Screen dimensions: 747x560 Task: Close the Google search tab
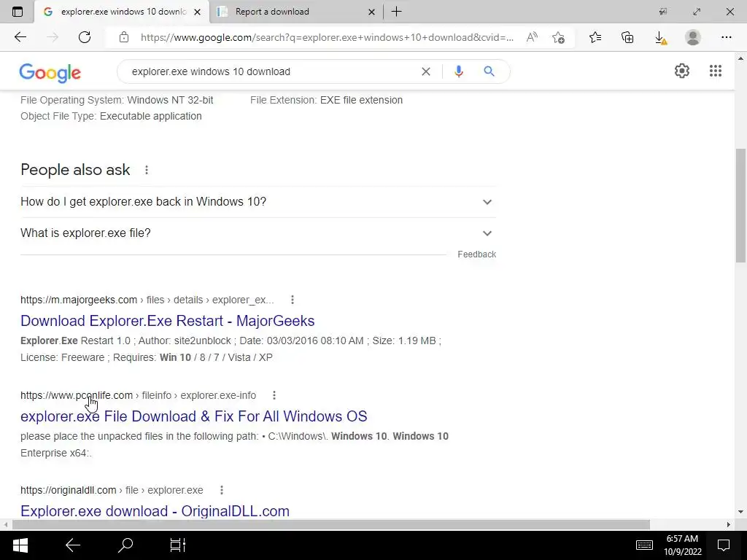197,12
